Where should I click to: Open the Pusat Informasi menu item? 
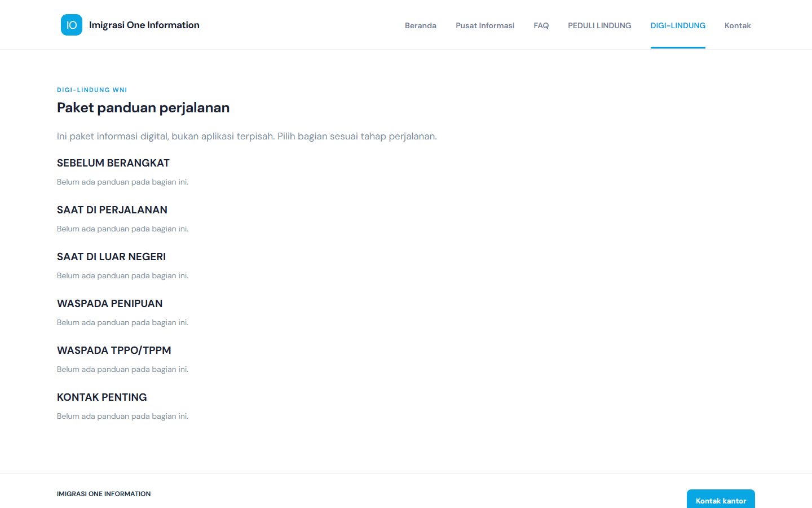pyautogui.click(x=485, y=25)
